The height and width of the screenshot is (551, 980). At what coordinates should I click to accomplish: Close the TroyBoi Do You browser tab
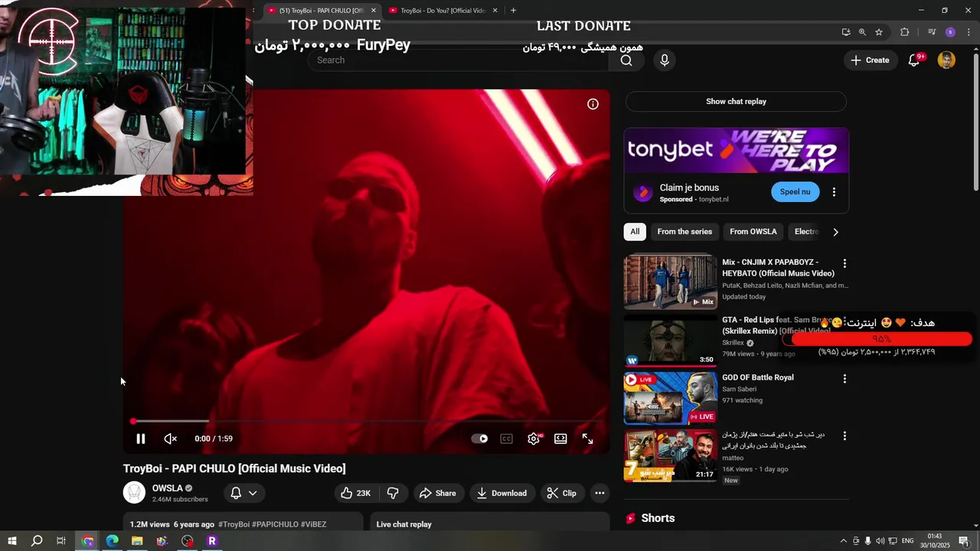tap(495, 11)
